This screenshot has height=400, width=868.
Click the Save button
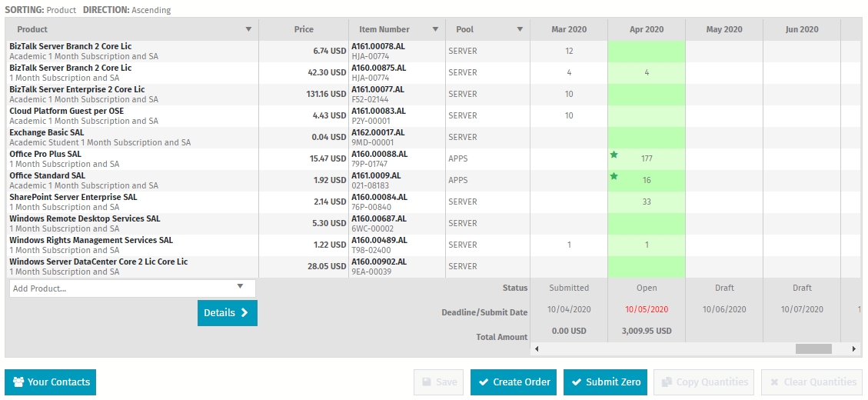click(x=438, y=382)
